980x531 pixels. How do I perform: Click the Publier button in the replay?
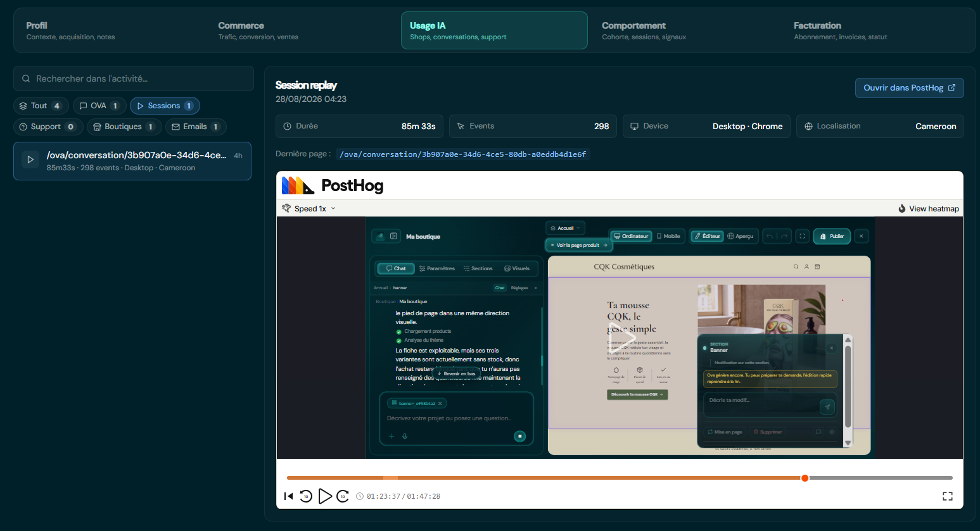click(x=832, y=236)
